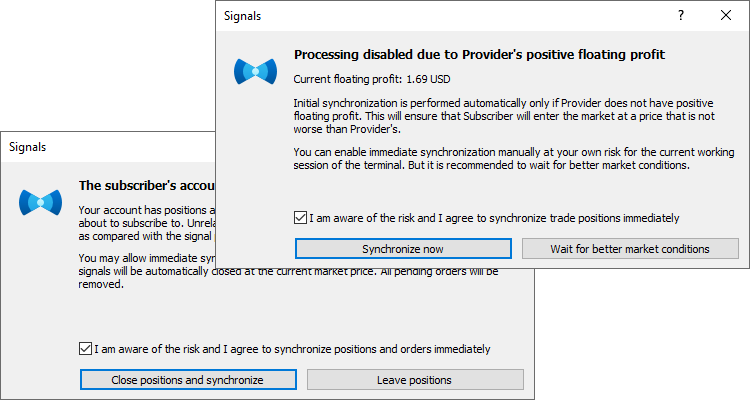Click the Synchronize now button
The image size is (750, 400).
coord(403,249)
